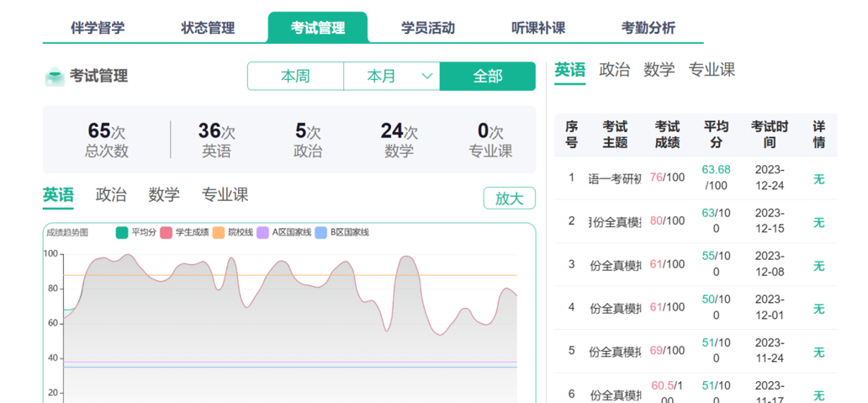Click the exam subject in row 3
Viewport: 868px width, 403px height.
615,266
